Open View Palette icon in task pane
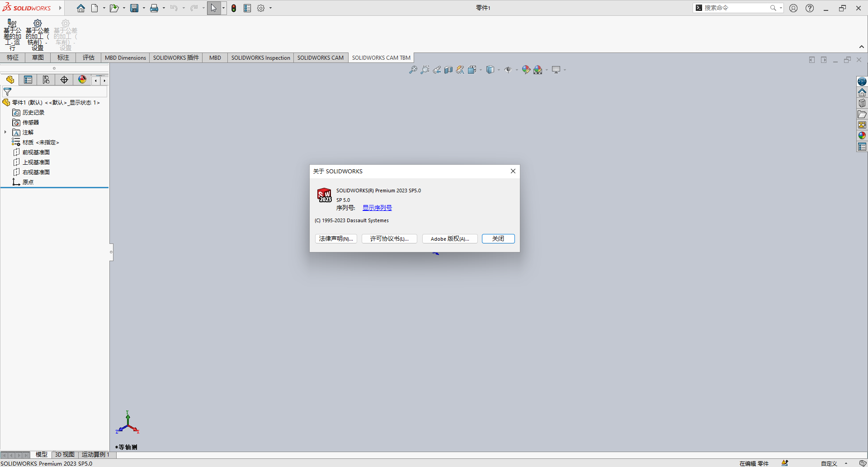 (x=862, y=125)
